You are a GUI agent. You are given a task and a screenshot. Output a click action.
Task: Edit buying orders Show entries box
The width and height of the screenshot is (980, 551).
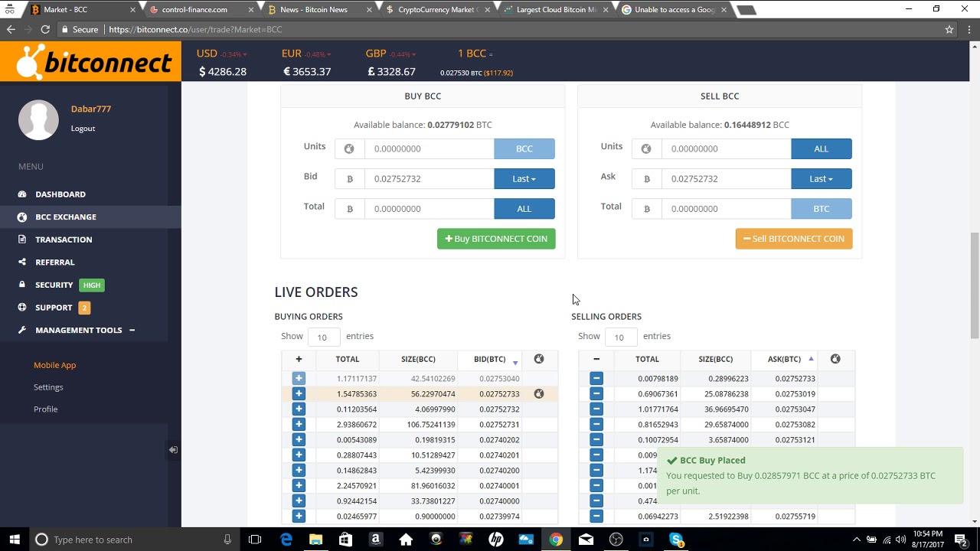[323, 337]
